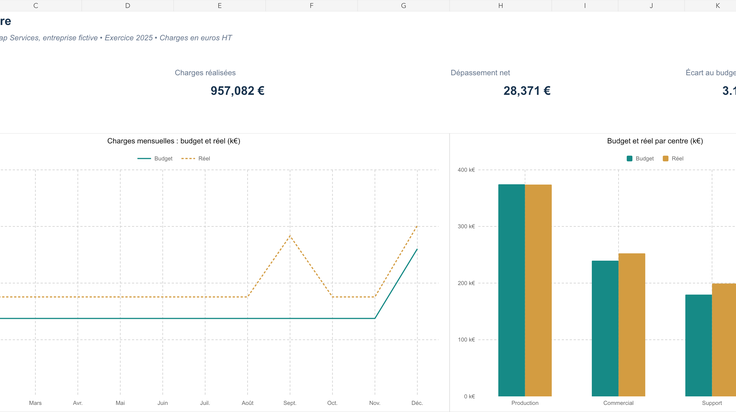Image resolution: width=736 pixels, height=412 pixels.
Task: Select column I header
Action: point(585,6)
